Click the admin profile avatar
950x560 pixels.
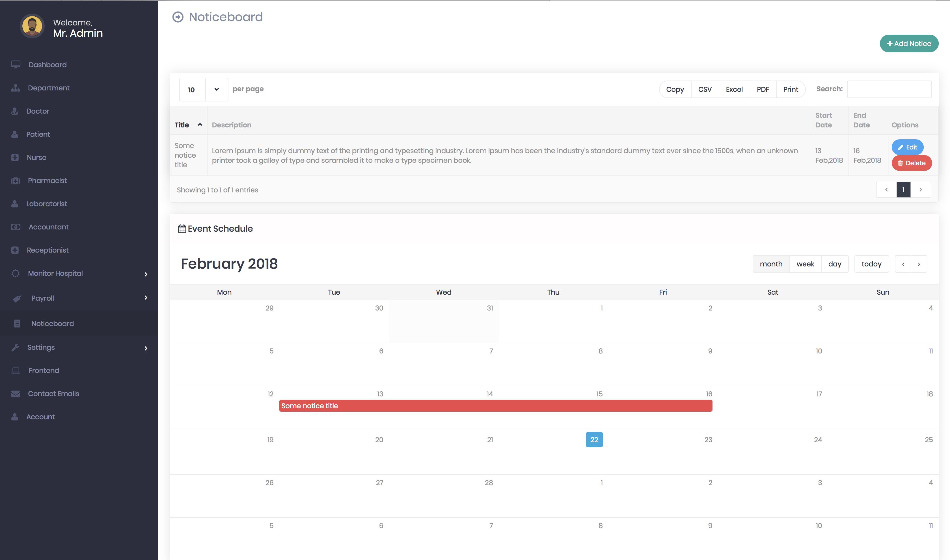pyautogui.click(x=32, y=26)
